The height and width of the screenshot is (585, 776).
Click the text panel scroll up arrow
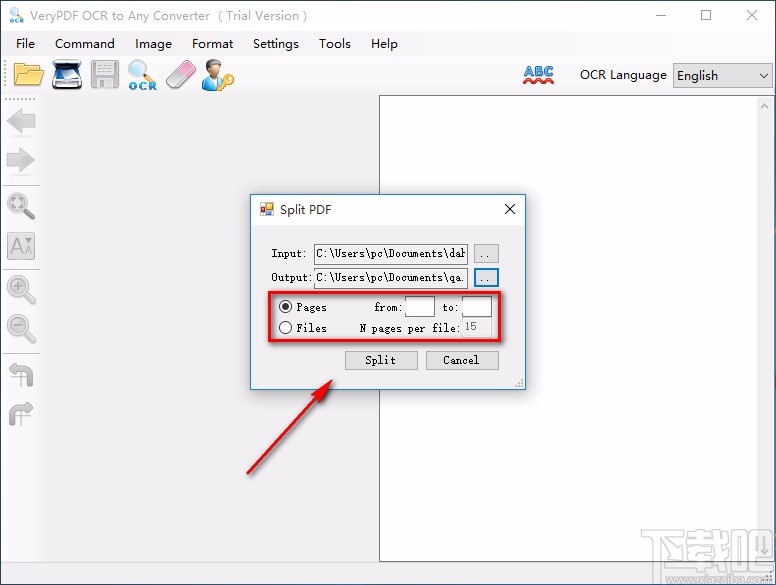point(764,106)
